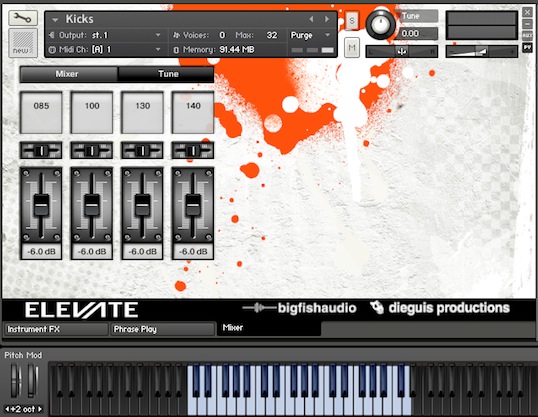
Task: Open the Midi Ch dropdown
Action: 158,49
